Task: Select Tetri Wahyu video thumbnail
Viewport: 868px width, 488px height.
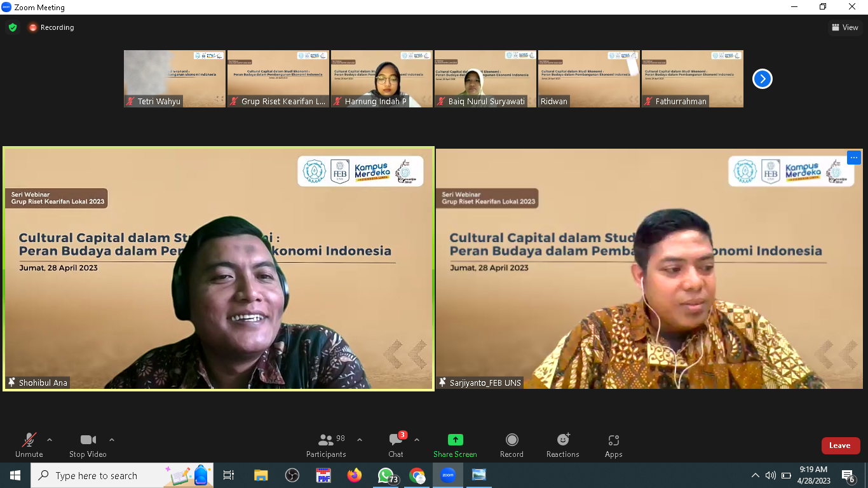Action: [x=175, y=79]
